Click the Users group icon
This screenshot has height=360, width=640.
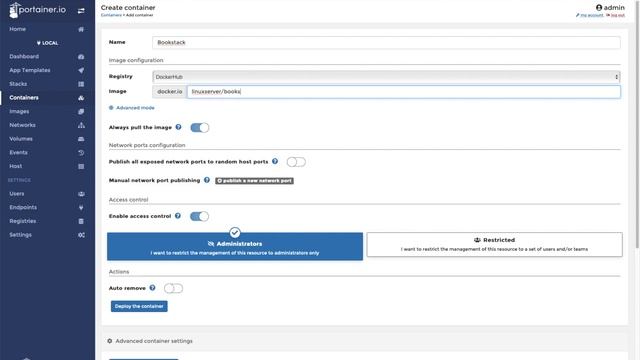[x=81, y=194]
